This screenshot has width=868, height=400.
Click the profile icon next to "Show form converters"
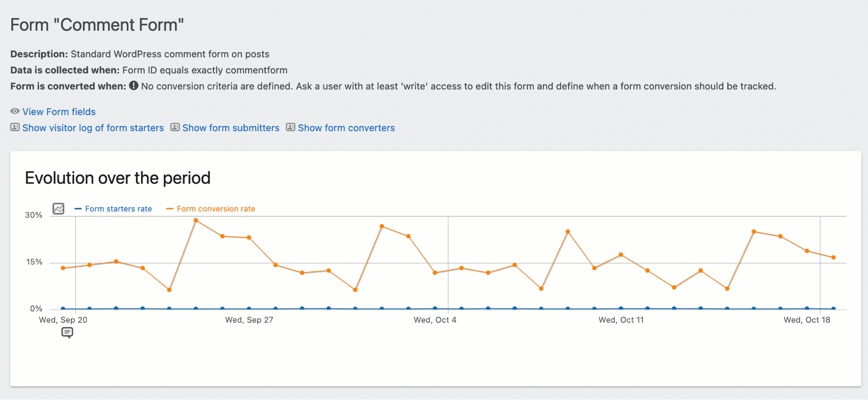click(x=290, y=127)
